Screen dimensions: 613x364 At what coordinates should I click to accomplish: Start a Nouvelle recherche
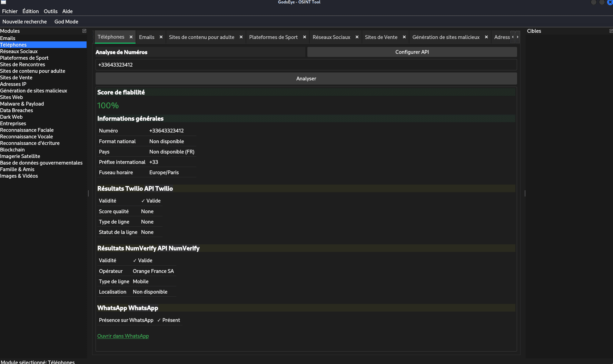click(x=24, y=22)
